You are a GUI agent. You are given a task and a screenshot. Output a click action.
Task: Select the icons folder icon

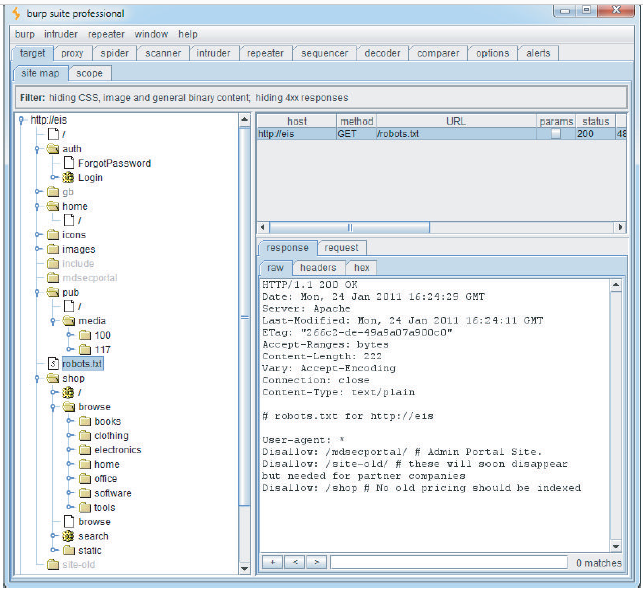point(53,235)
